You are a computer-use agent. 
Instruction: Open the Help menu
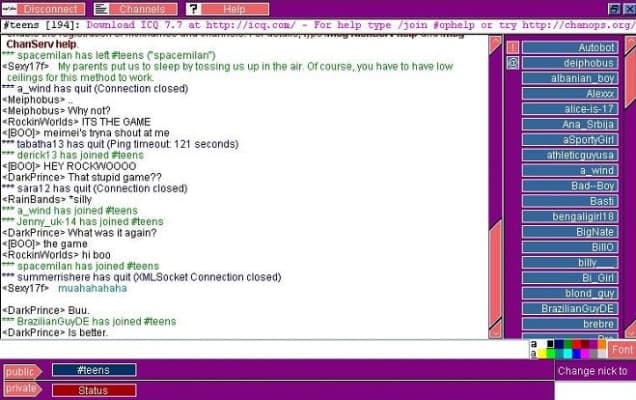point(232,8)
